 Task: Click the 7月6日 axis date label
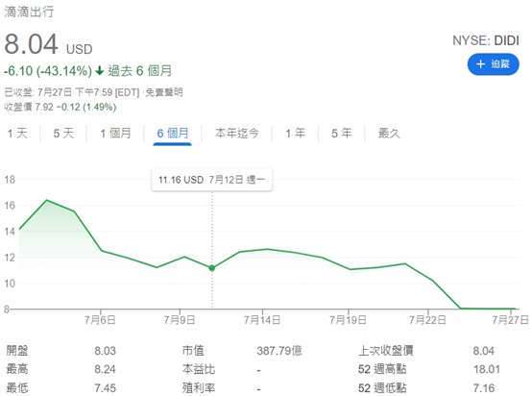point(100,320)
